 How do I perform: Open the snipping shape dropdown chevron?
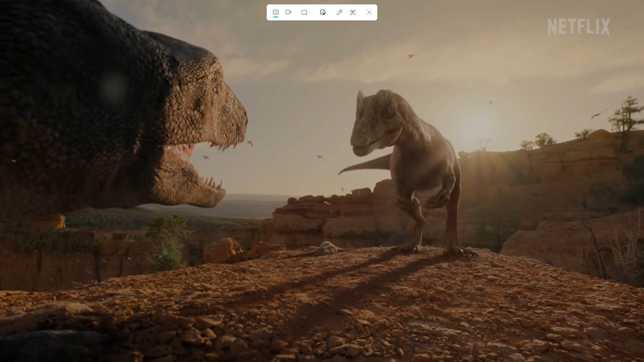311,12
